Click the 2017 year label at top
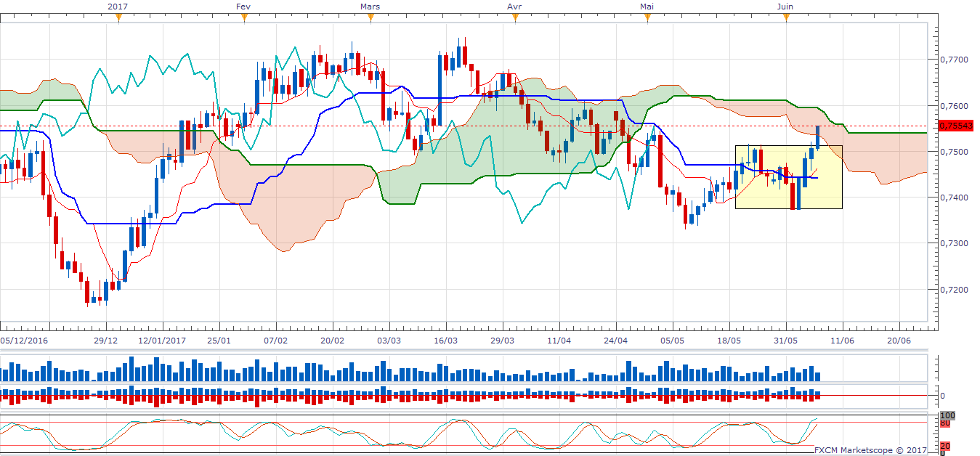Viewport: 980px width, 456px height. (118, 6)
